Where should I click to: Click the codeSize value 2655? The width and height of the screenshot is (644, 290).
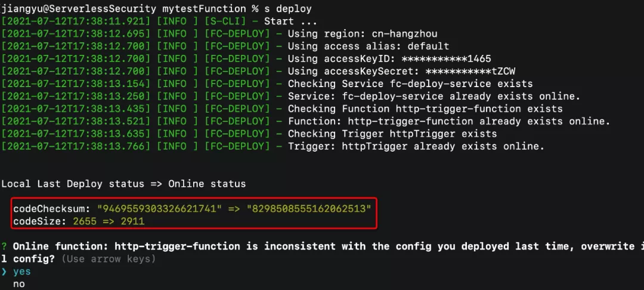(85, 221)
